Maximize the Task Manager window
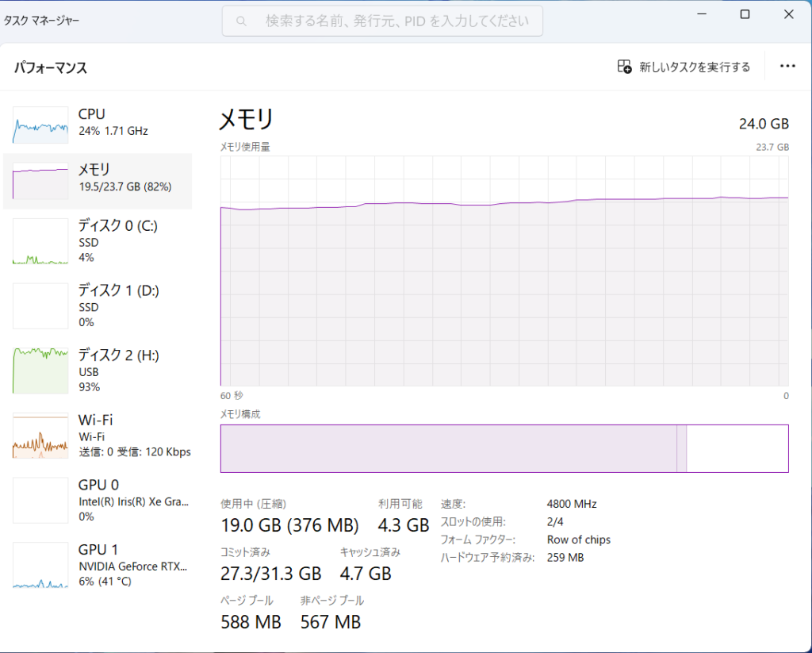 tap(745, 14)
